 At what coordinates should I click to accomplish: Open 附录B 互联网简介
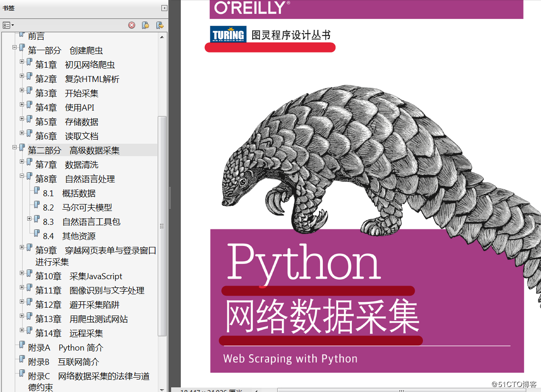(x=64, y=362)
